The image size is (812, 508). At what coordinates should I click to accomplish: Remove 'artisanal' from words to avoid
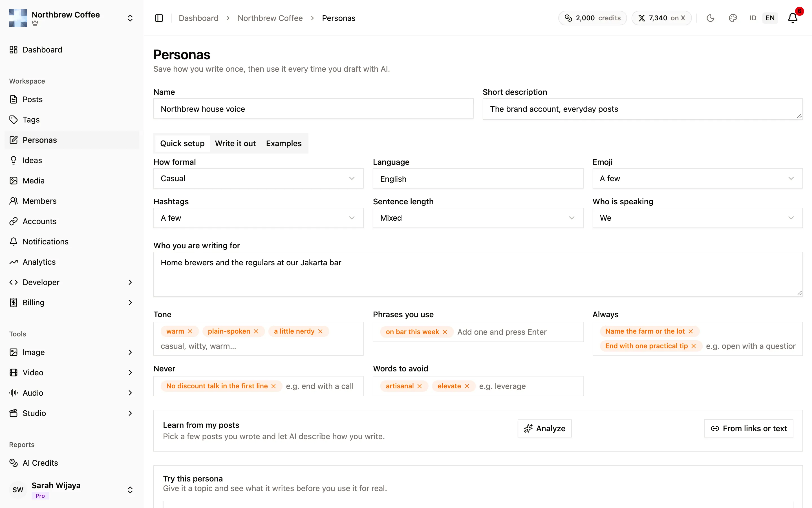(x=420, y=386)
